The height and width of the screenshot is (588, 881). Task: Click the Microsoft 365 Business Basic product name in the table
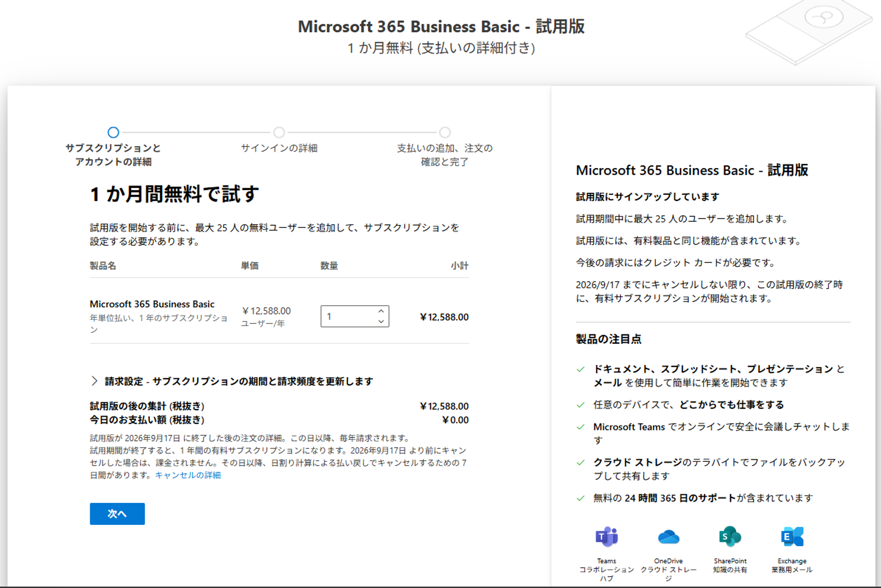[152, 304]
